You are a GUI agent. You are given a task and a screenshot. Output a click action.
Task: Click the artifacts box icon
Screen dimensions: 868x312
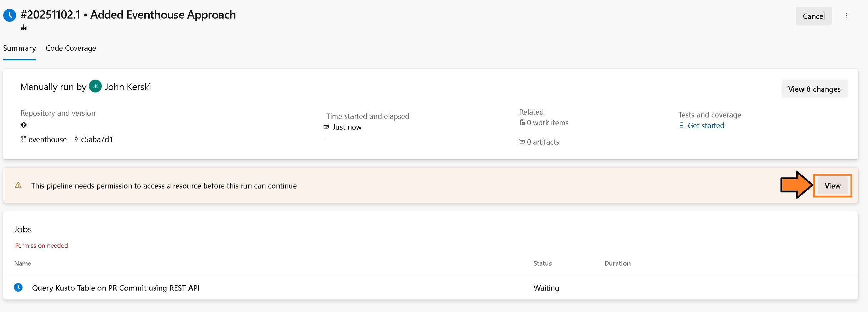522,142
